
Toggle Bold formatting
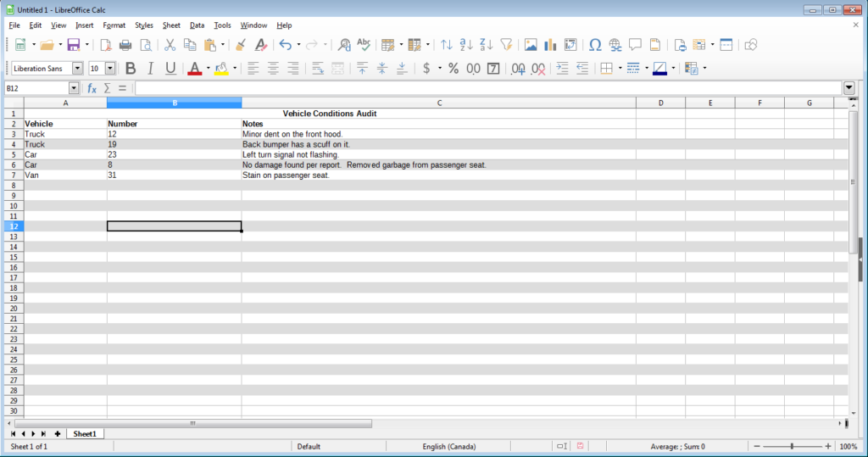(131, 69)
